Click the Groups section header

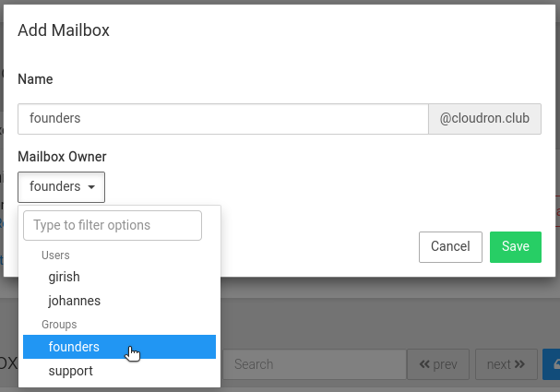click(x=59, y=325)
